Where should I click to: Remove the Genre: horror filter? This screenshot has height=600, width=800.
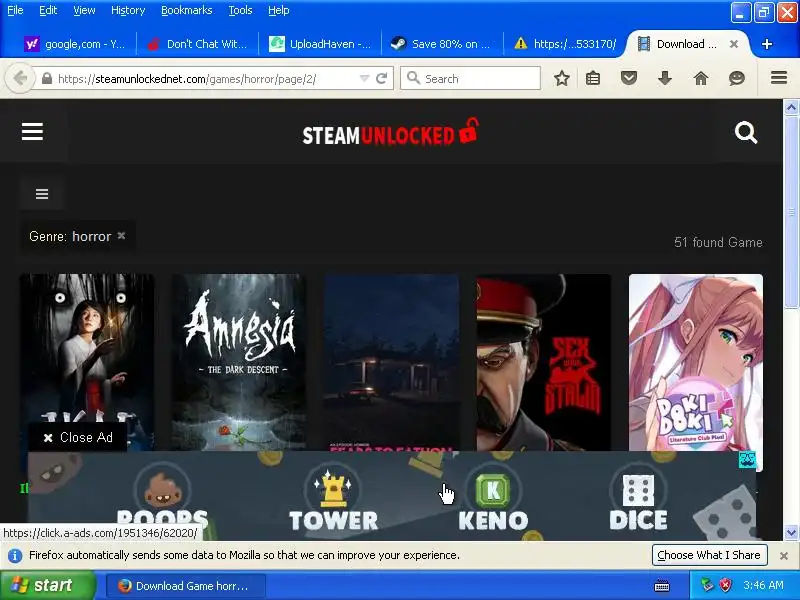[x=121, y=236]
